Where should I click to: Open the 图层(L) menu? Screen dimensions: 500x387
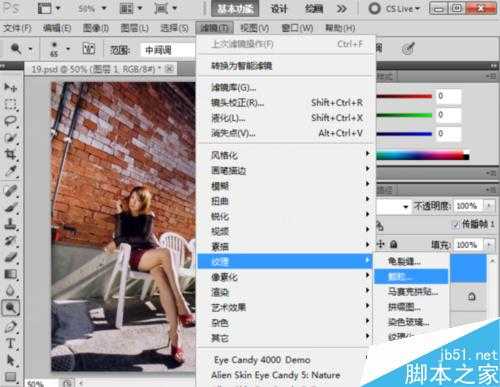click(x=134, y=28)
